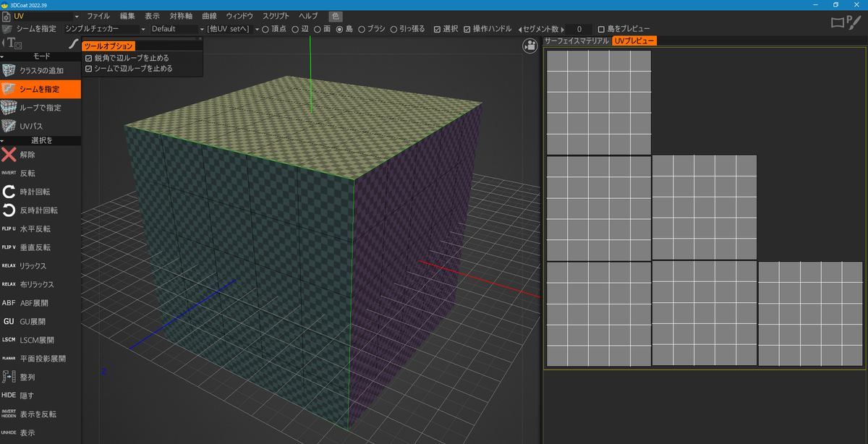Select the 辺 (edge) radio button
This screenshot has height=444, width=868.
click(x=295, y=29)
